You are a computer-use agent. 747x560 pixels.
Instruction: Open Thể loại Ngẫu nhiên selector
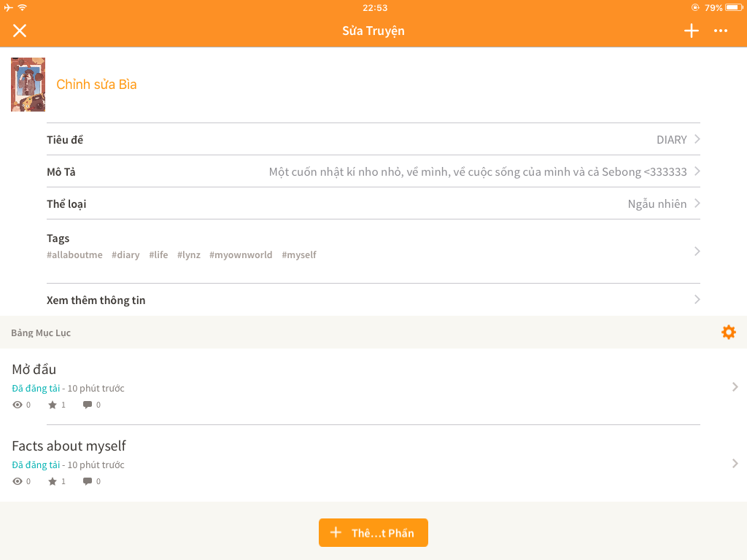(697, 203)
